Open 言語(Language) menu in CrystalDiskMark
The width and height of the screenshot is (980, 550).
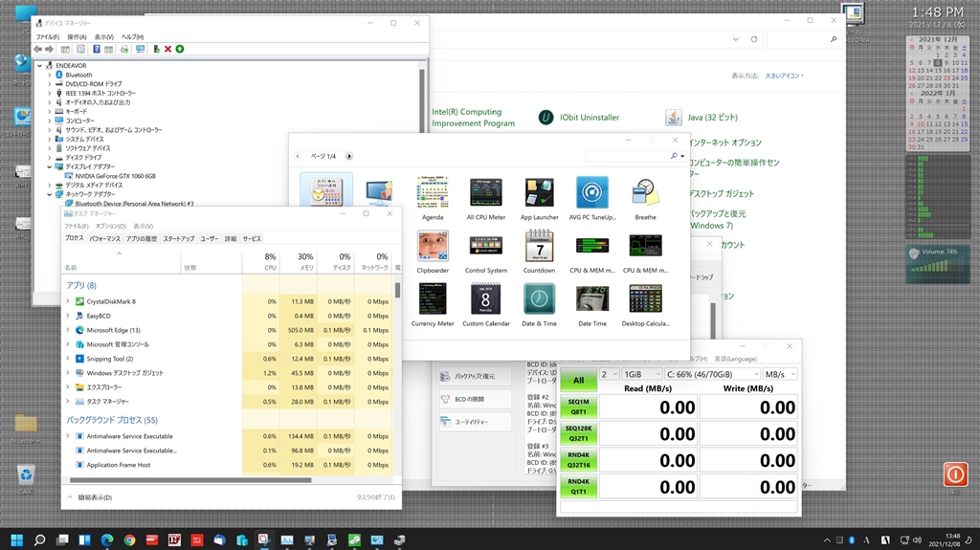click(x=736, y=359)
